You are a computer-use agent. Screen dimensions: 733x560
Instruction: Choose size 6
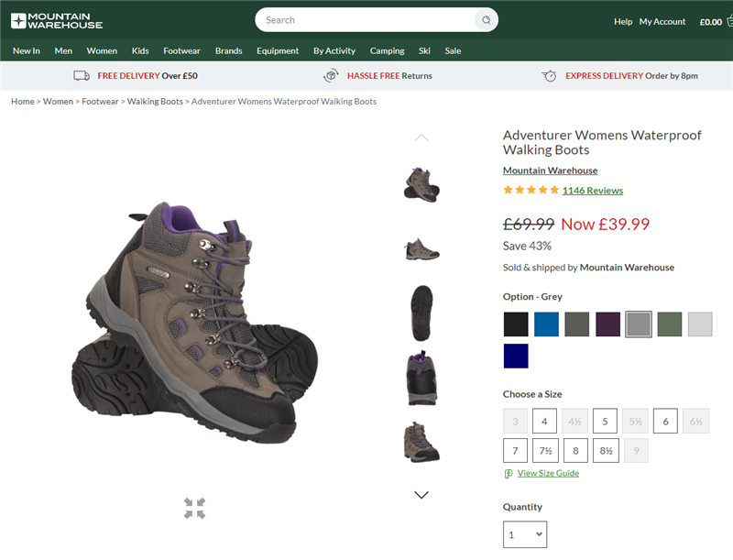pyautogui.click(x=665, y=422)
